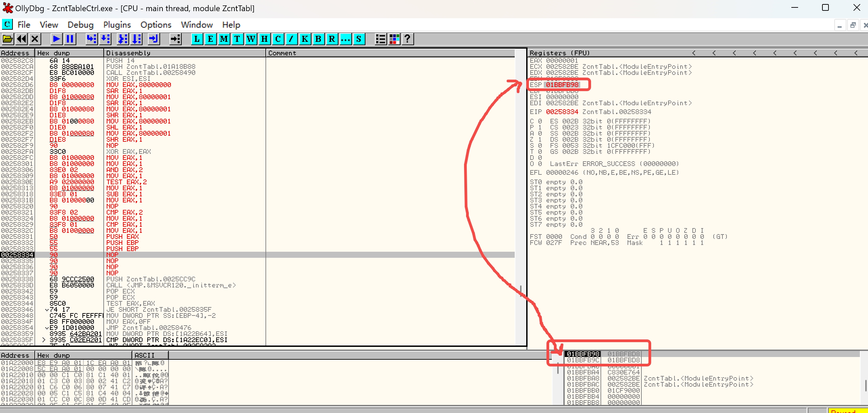Select the ESP register value 01BBFB98

pyautogui.click(x=562, y=85)
